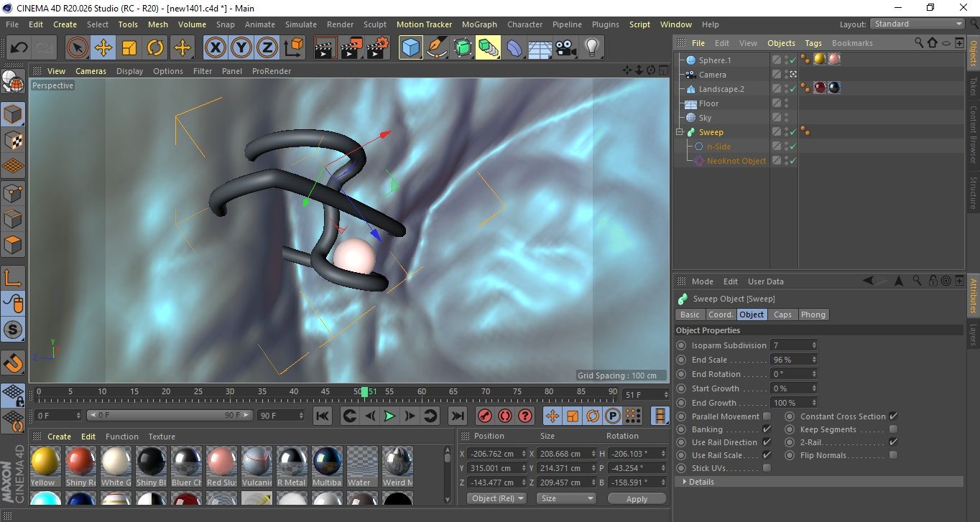Screen dimensions: 980x522
Task: Activate the Move tool in top toolbar
Action: coord(103,48)
